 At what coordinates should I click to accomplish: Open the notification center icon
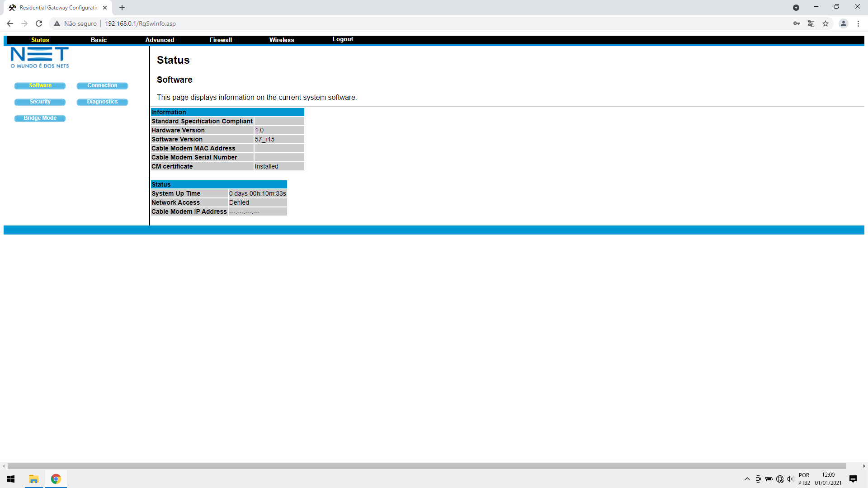(853, 479)
